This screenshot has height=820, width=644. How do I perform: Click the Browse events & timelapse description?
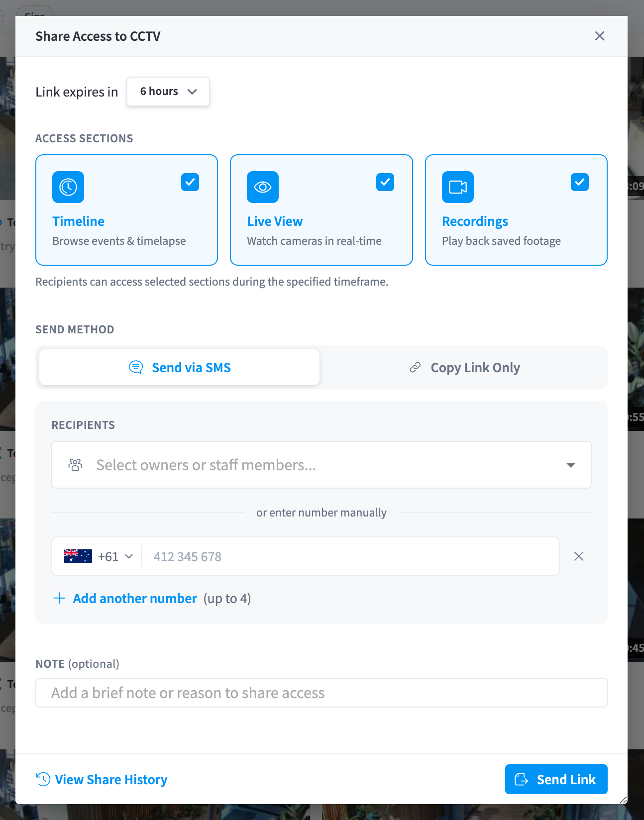pyautogui.click(x=119, y=241)
